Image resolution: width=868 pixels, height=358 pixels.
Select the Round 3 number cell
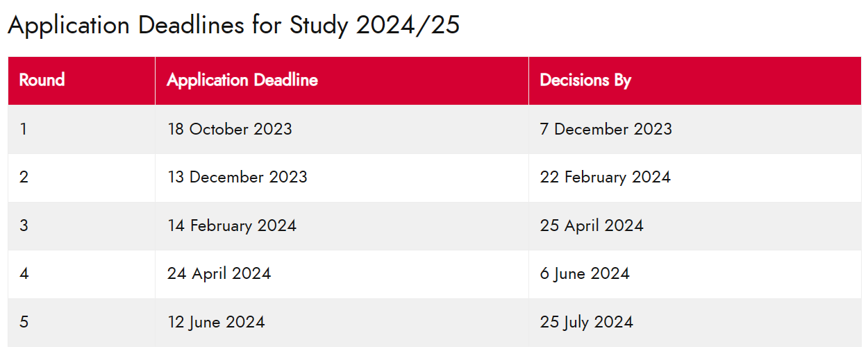(x=24, y=225)
